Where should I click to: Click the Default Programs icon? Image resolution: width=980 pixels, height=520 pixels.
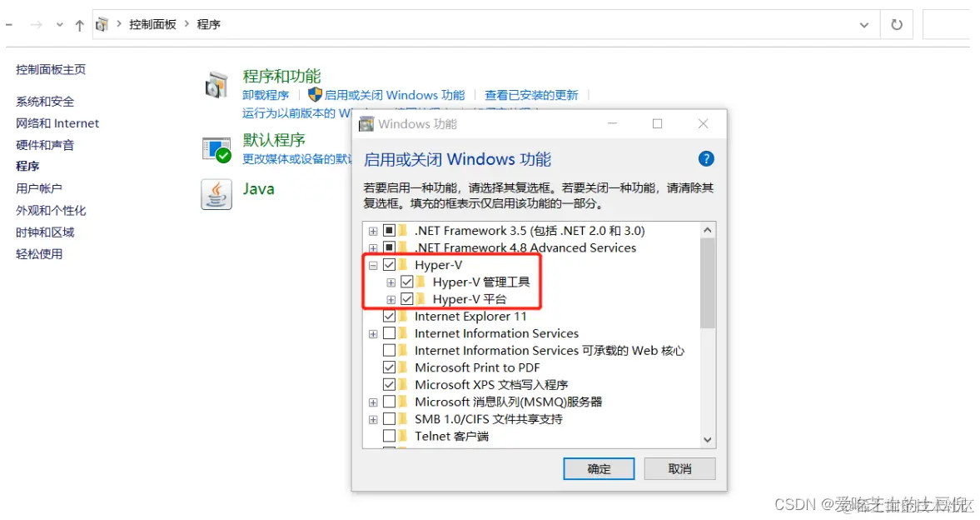216,150
